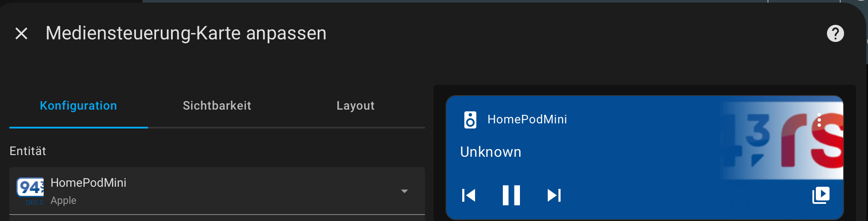This screenshot has height=221, width=868.
Task: Switch to the Konfiguration tab
Action: click(x=78, y=106)
